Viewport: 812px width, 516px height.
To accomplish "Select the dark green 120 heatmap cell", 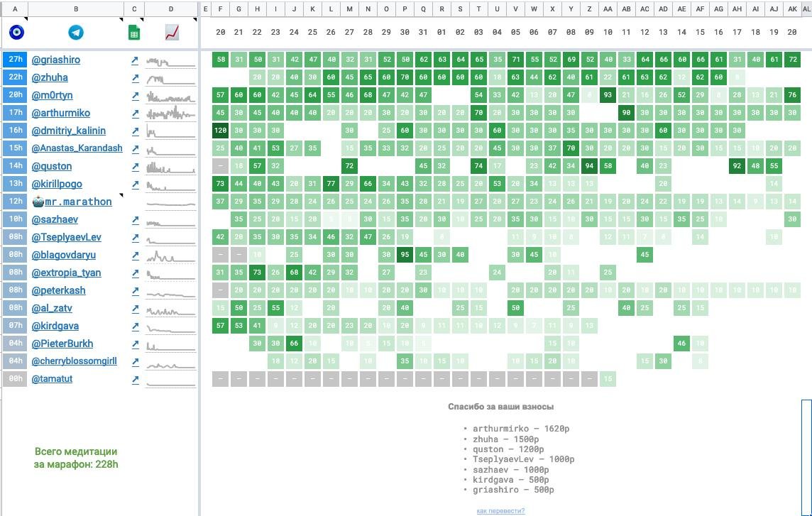I will click(220, 131).
